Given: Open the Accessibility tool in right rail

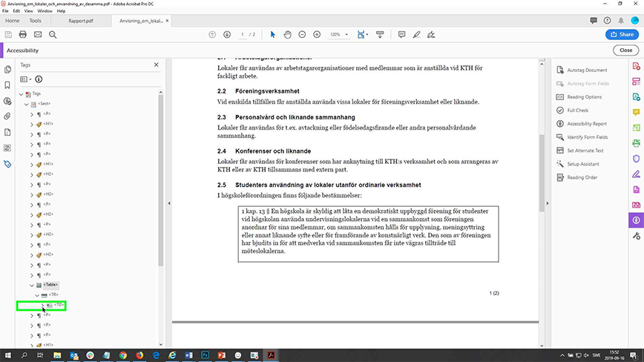Looking at the screenshot, I should coord(636,220).
